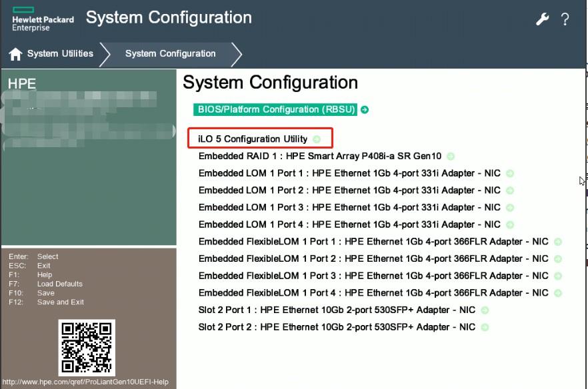The image size is (588, 389).
Task: Click the home icon in the breadcrumb
Action: click(x=15, y=54)
